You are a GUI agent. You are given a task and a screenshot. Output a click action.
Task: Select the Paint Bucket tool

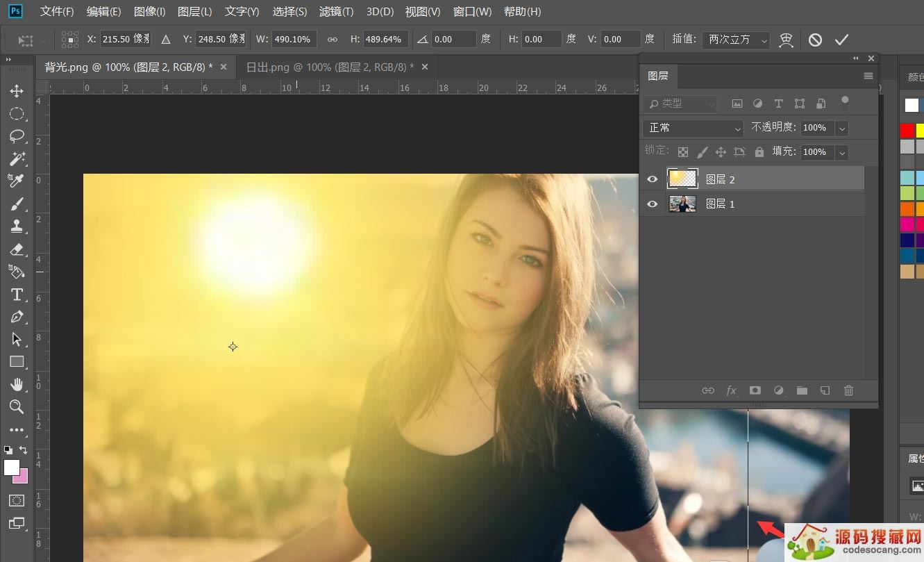[x=17, y=272]
